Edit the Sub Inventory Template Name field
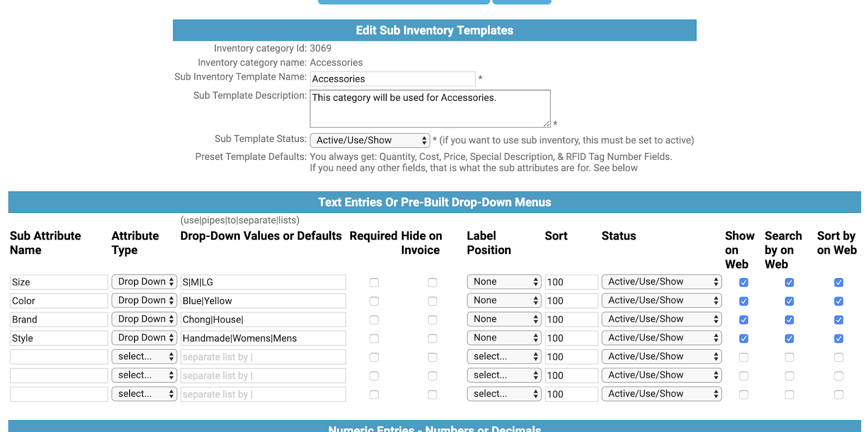The height and width of the screenshot is (432, 868). pos(393,79)
